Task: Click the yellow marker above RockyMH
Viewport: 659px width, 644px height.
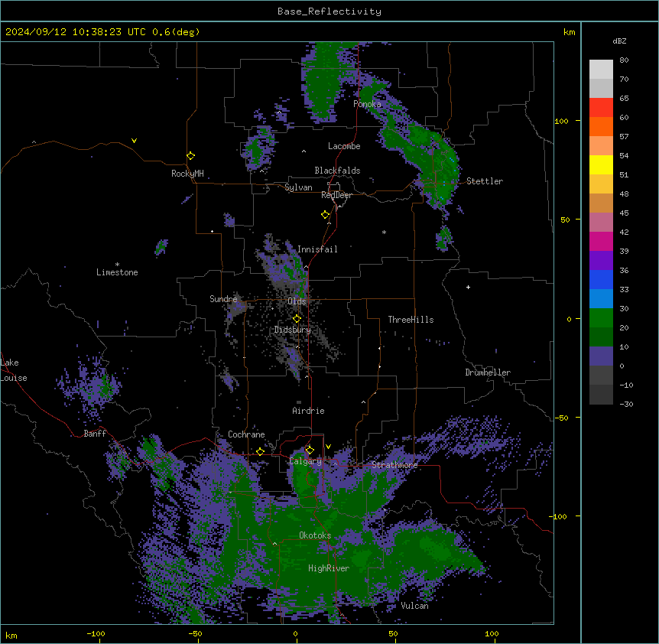Action: [x=191, y=155]
